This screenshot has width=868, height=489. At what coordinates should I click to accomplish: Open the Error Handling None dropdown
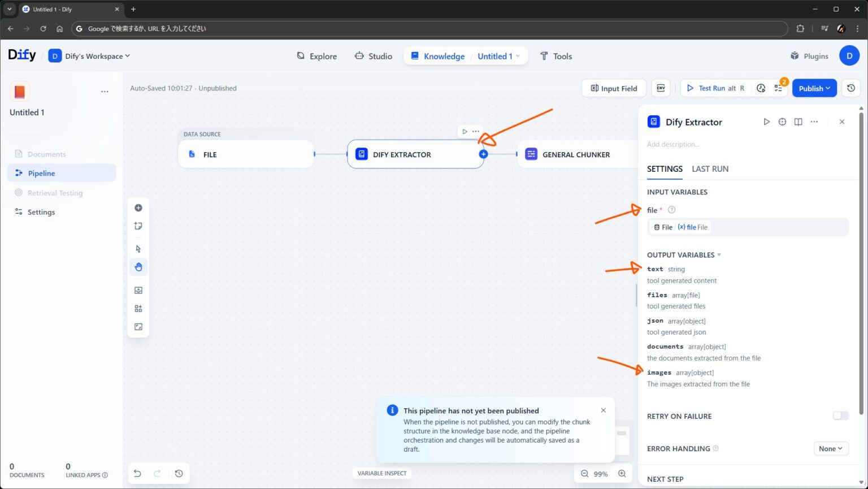830,448
